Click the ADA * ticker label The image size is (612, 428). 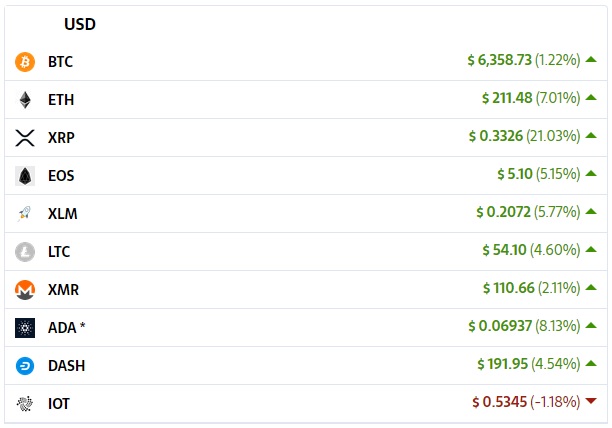[67, 328]
